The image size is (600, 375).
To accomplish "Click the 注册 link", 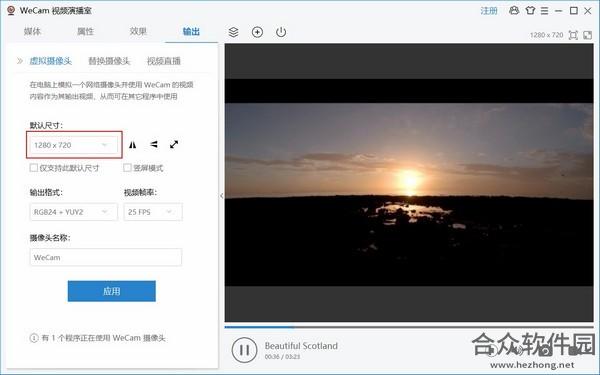I will 489,11.
